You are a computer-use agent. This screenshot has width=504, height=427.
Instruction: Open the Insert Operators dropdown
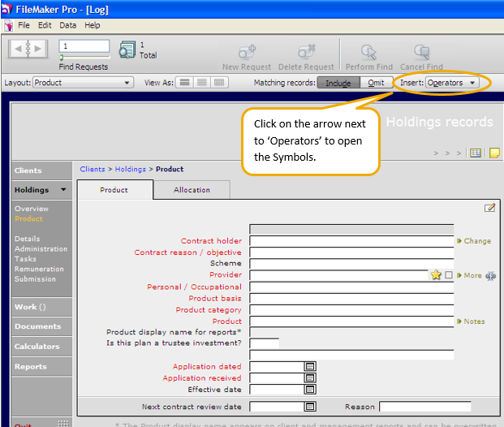click(x=452, y=83)
